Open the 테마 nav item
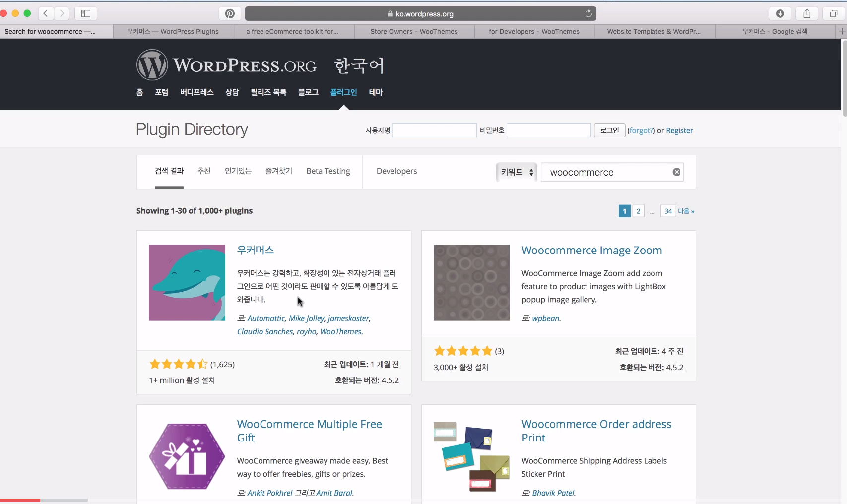 [376, 92]
